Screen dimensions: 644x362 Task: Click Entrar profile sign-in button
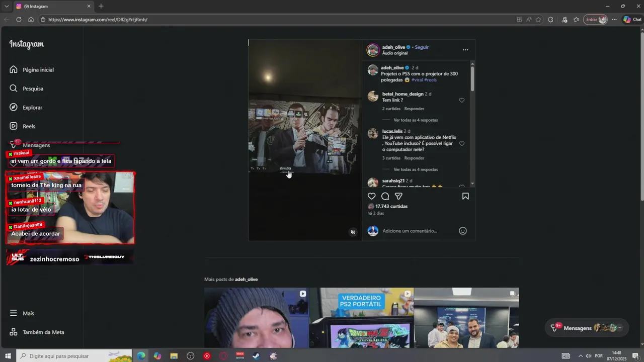coord(596,20)
